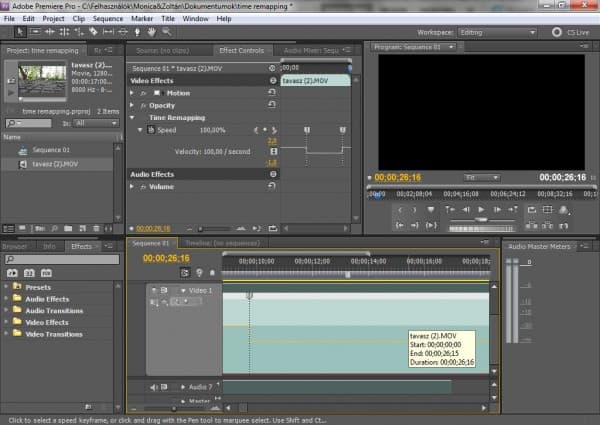Toggle Video 1 track output eye

pyautogui.click(x=155, y=290)
